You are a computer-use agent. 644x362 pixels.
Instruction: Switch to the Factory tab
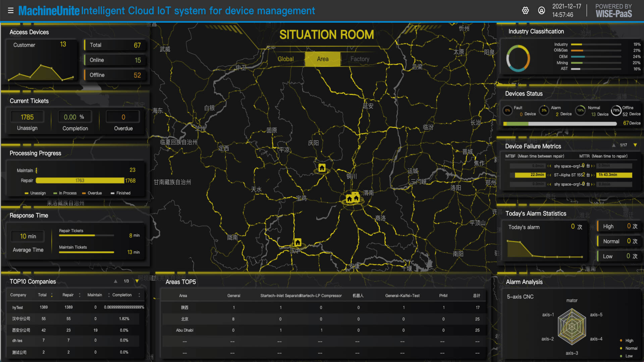click(x=360, y=59)
